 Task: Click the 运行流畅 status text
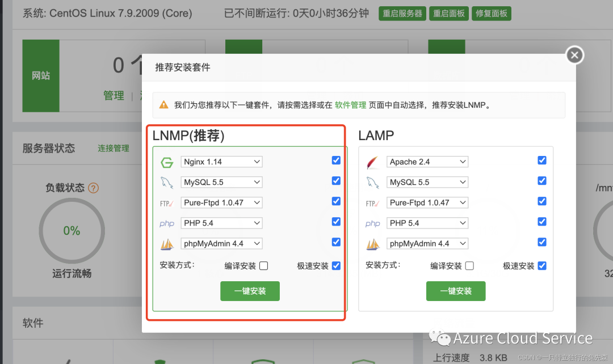click(72, 273)
